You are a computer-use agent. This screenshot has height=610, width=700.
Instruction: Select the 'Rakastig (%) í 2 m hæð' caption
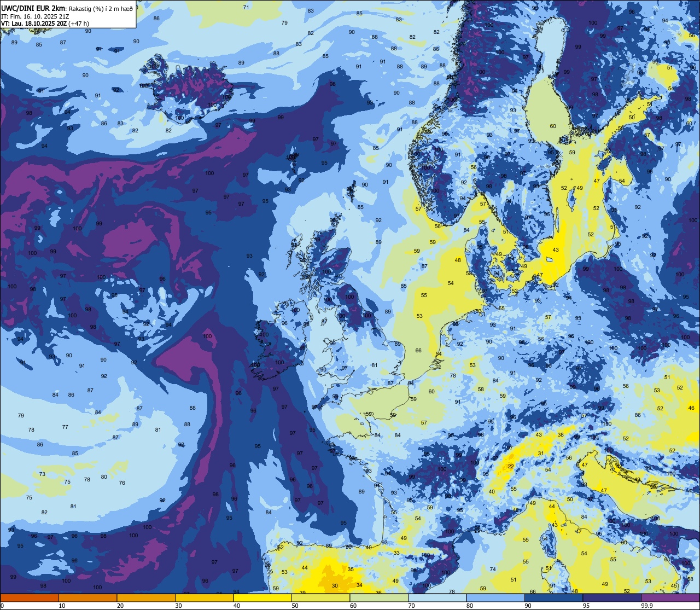tap(101, 9)
